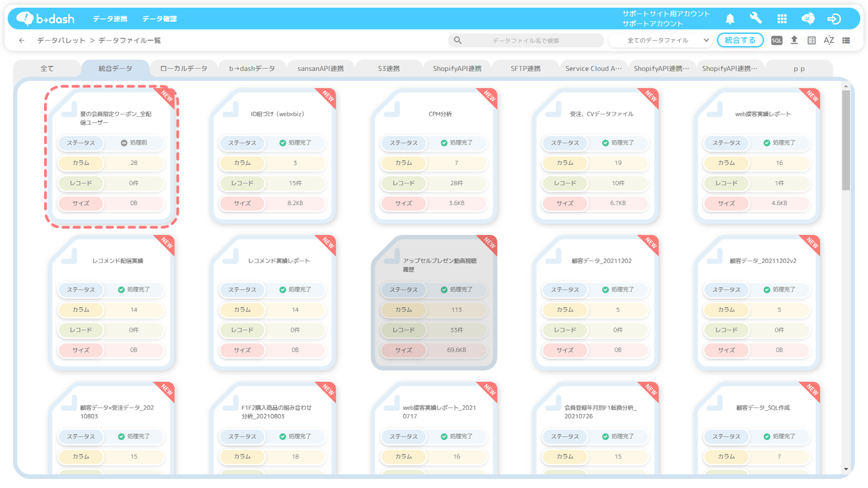This screenshot has height=488, width=868.
Task: Open 会員登録年月別F1転換分析_20210726 card
Action: pyautogui.click(x=596, y=428)
